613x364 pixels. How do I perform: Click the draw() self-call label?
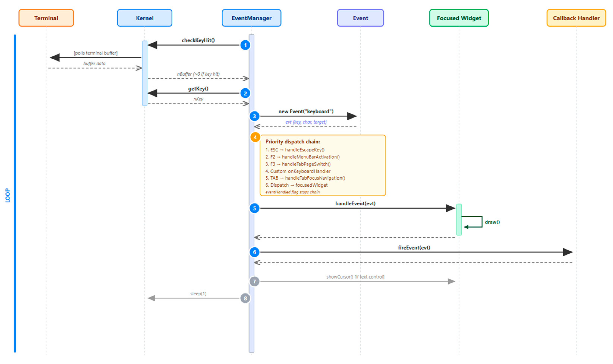coord(492,222)
